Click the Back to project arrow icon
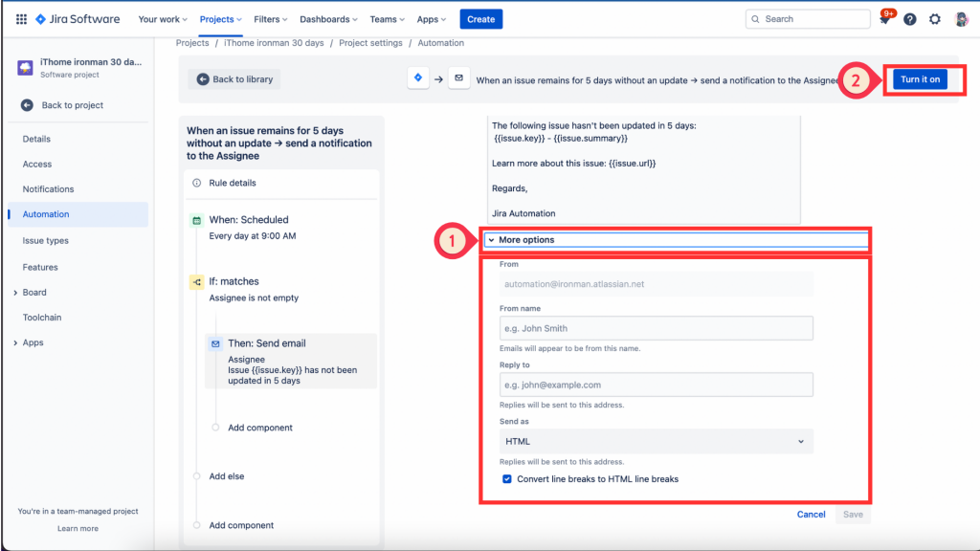 [27, 105]
